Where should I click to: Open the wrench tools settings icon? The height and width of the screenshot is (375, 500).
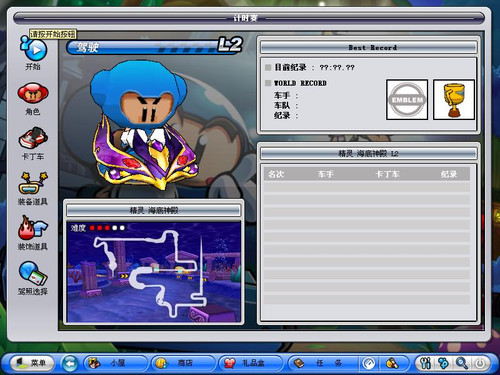[425, 363]
